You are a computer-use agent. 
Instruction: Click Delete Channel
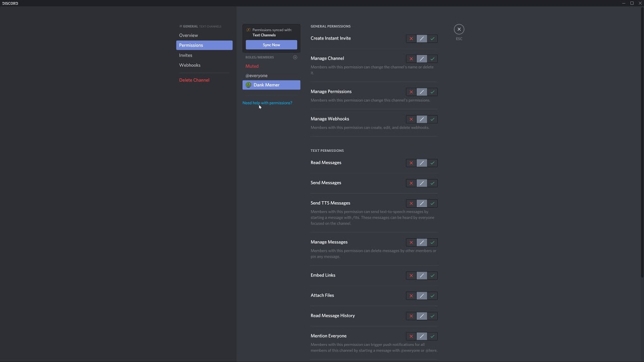coord(194,80)
